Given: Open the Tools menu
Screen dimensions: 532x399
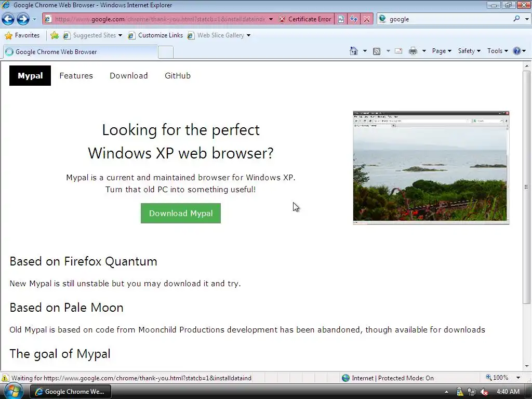Looking at the screenshot, I should 498,51.
